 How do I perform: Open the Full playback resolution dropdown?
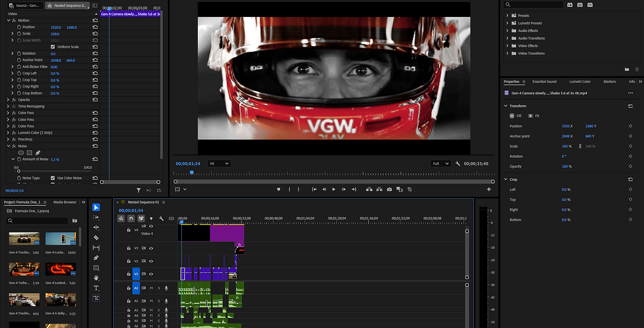coord(440,163)
